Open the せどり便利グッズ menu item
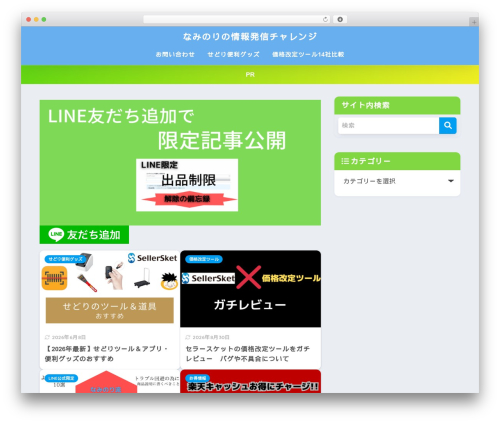Screen dimensions: 500x423 [233, 54]
